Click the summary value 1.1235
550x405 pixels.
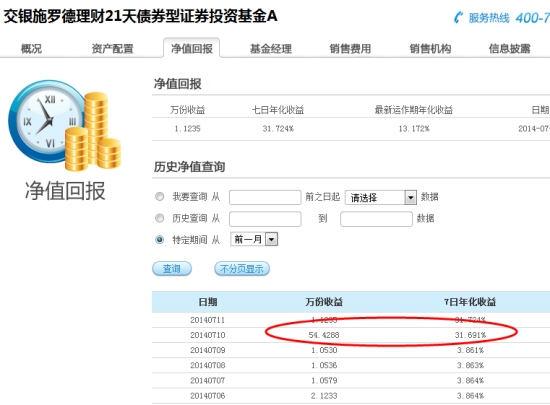tap(187, 129)
